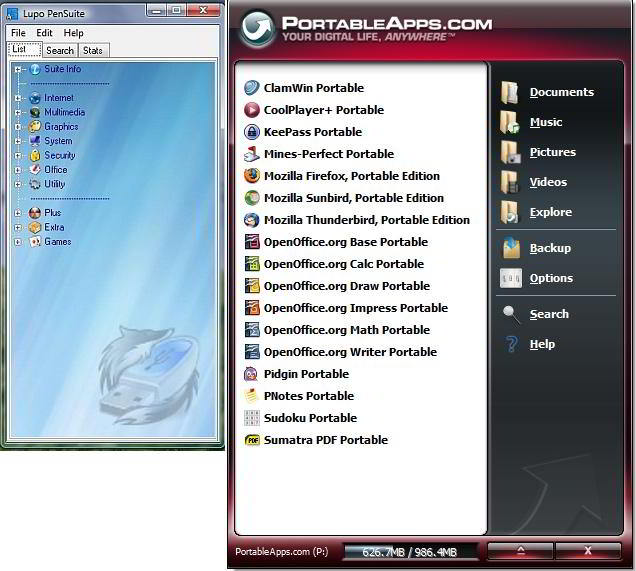
Task: Click the Sudoku Portable grid icon
Action: click(251, 418)
